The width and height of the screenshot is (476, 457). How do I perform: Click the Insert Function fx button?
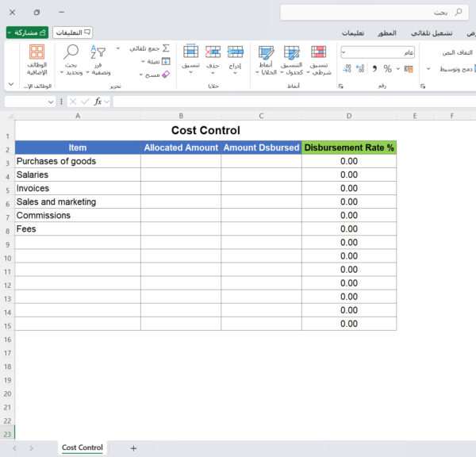tap(98, 102)
